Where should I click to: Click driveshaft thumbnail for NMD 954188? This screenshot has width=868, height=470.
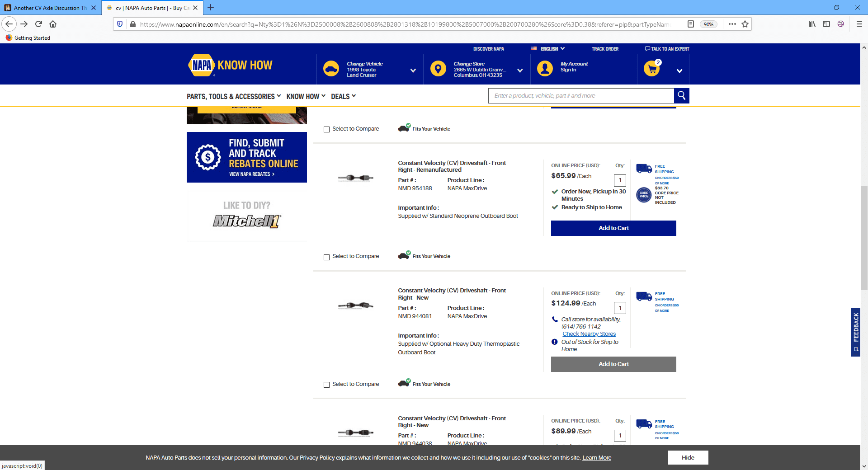(x=356, y=178)
